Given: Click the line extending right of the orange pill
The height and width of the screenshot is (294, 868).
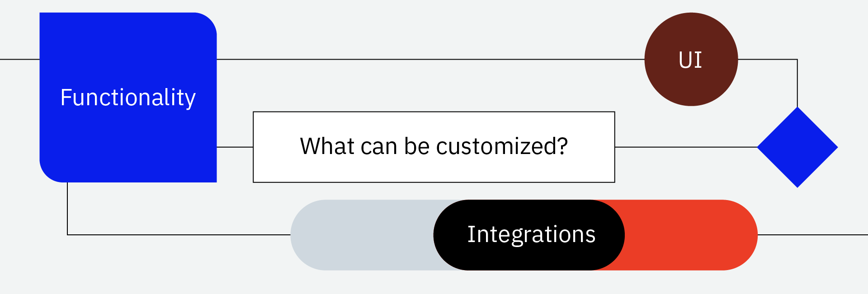Looking at the screenshot, I should coord(814,235).
